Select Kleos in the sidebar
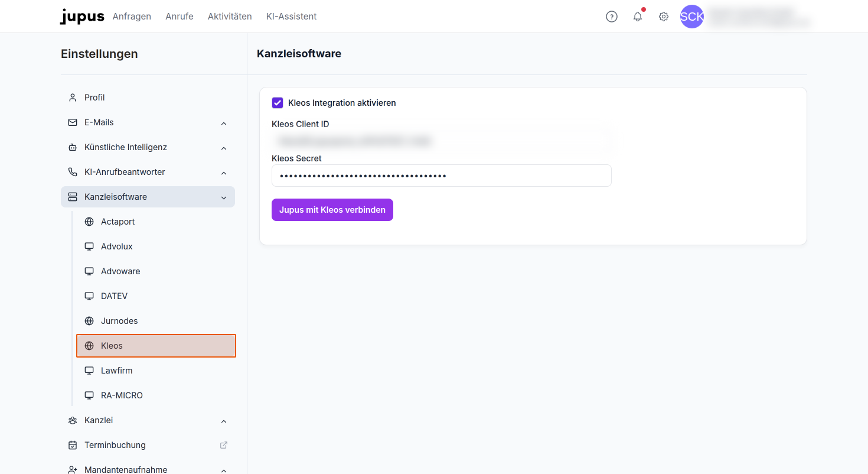 point(156,346)
